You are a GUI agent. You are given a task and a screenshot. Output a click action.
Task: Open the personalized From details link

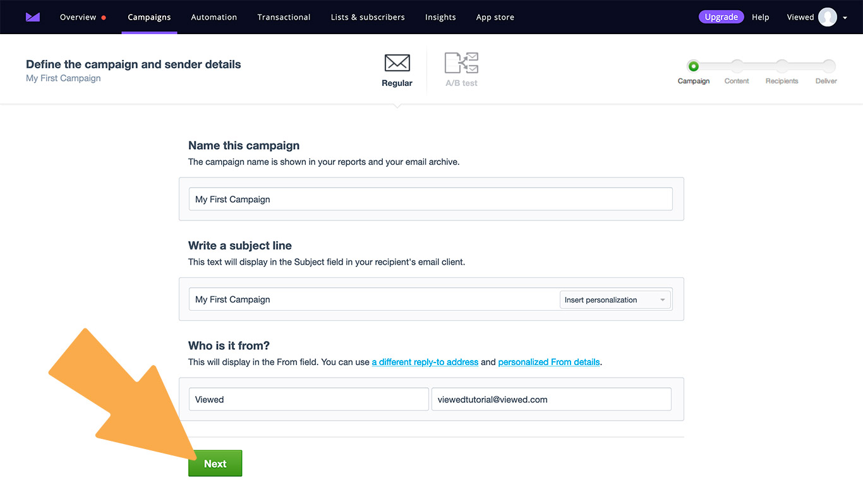pyautogui.click(x=549, y=362)
